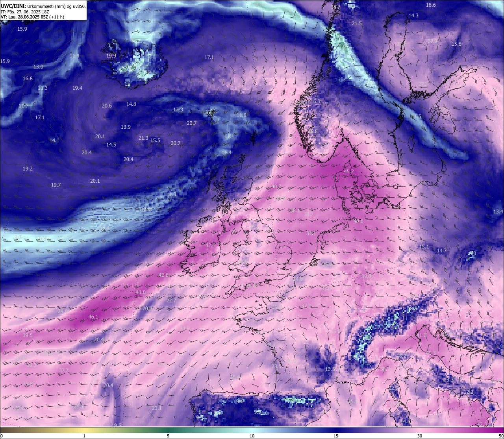Click the 14.3 value over northern Scandinavia
Screen dimensions: 504x439
(x=413, y=15)
